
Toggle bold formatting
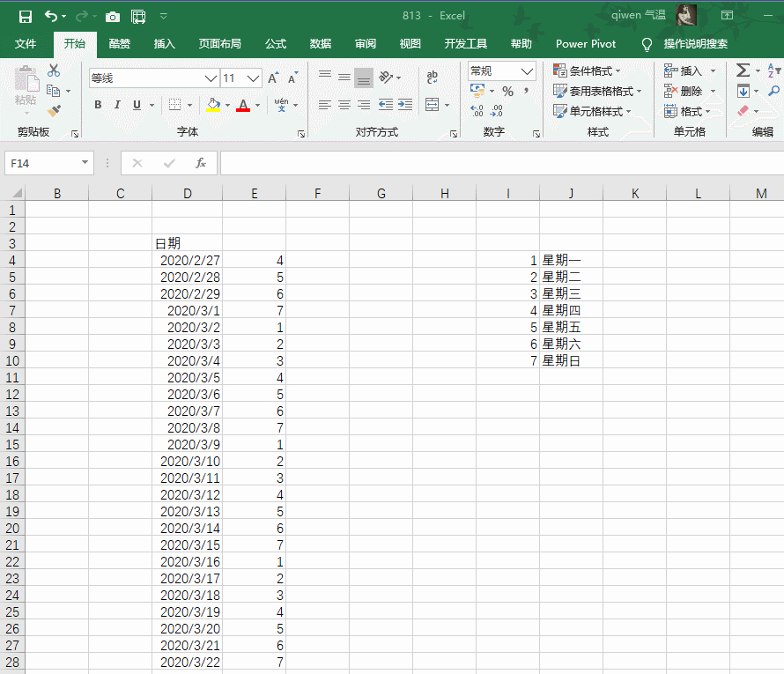98,105
